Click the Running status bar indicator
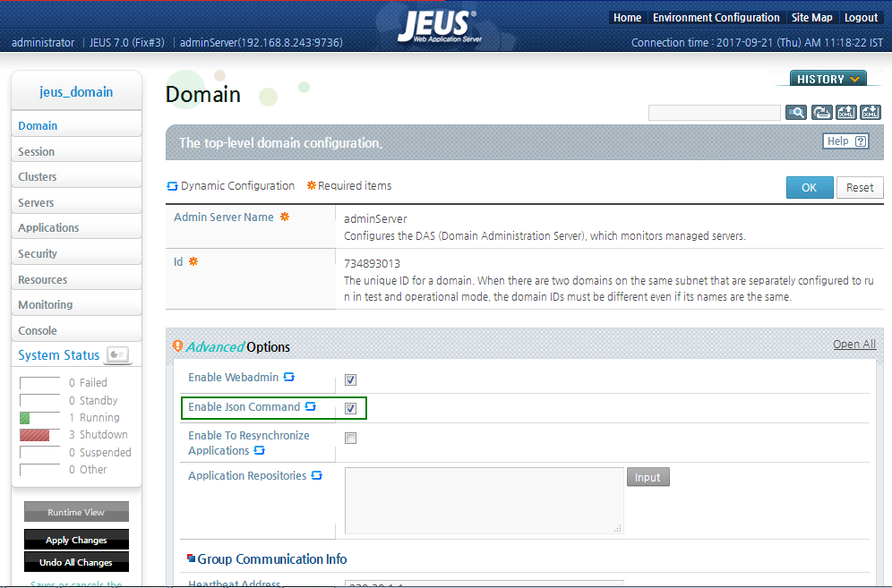 click(x=39, y=418)
